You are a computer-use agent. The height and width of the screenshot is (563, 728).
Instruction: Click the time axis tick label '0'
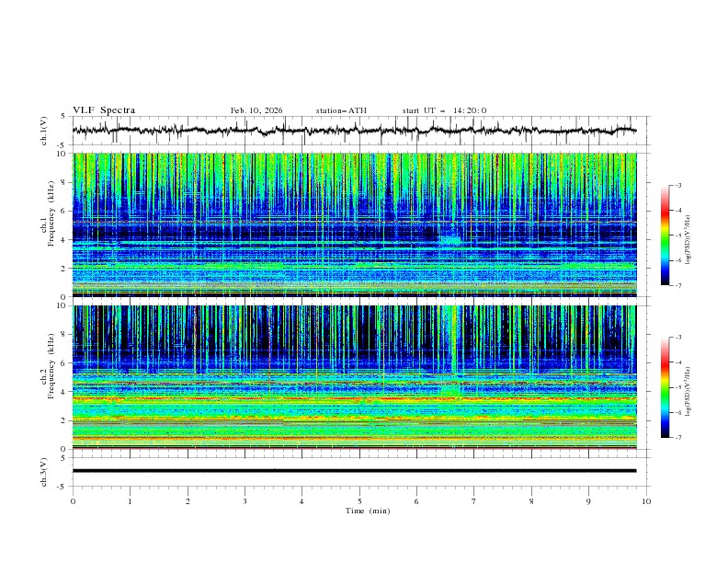point(73,501)
